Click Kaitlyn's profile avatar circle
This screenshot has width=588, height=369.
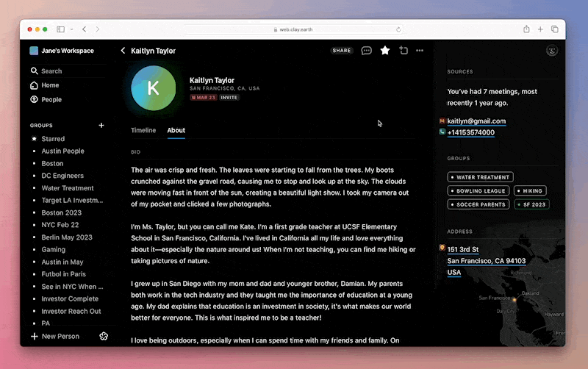click(x=154, y=88)
